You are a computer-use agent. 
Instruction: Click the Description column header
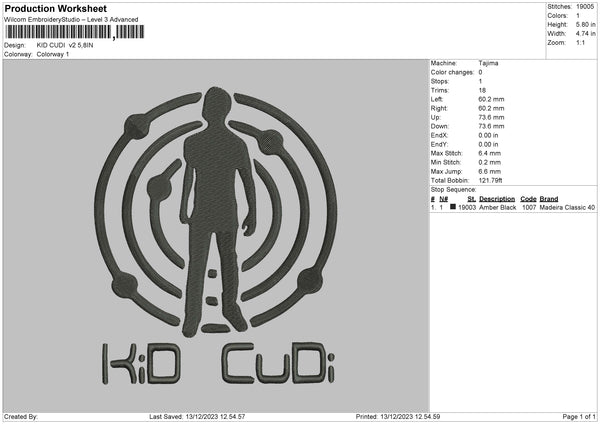497,199
